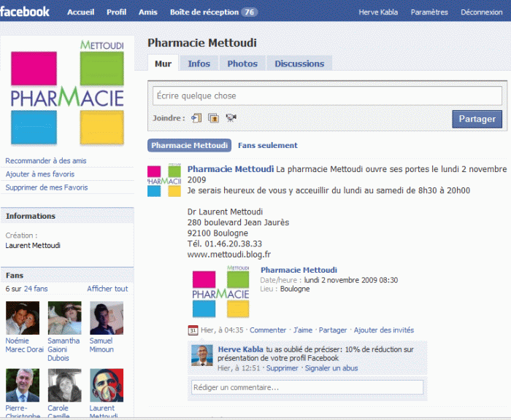The width and height of the screenshot is (511, 420).
Task: Click the name Noémie Marec Dorai
Action: pyautogui.click(x=24, y=345)
